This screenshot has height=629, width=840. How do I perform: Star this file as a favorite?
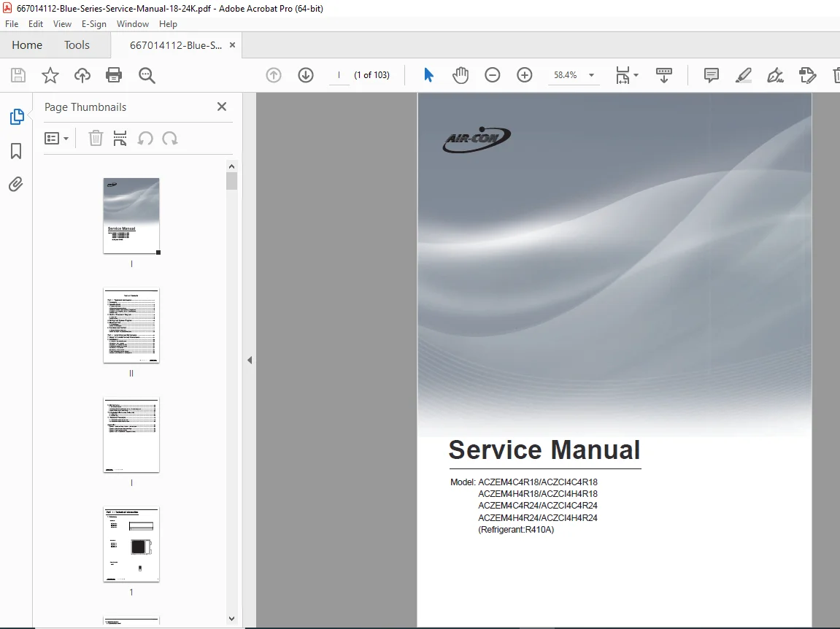pyautogui.click(x=50, y=75)
